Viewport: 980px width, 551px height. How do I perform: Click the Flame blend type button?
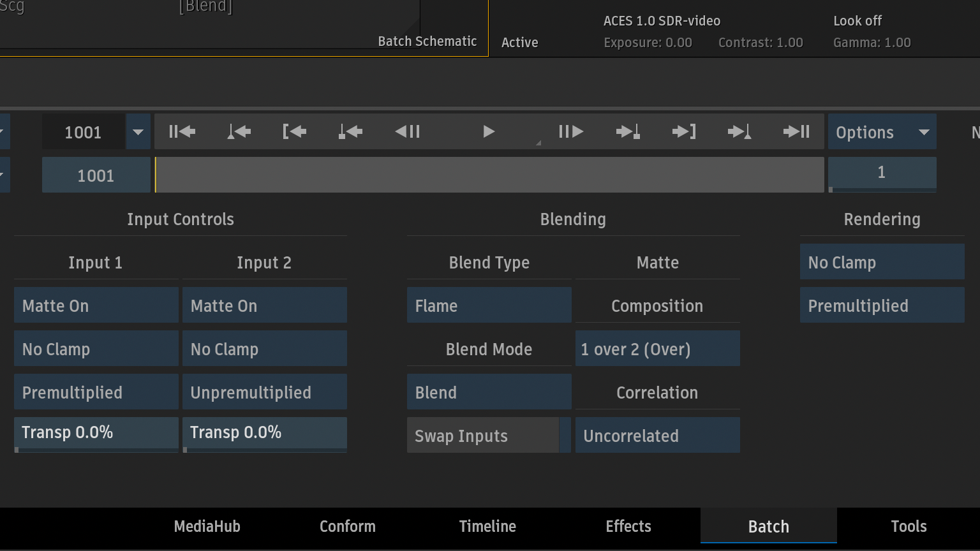[x=489, y=305]
